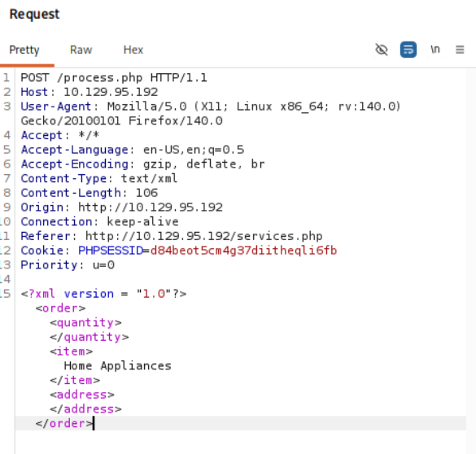Click the Origin header line
The height and width of the screenshot is (454, 476).
[x=122, y=207]
